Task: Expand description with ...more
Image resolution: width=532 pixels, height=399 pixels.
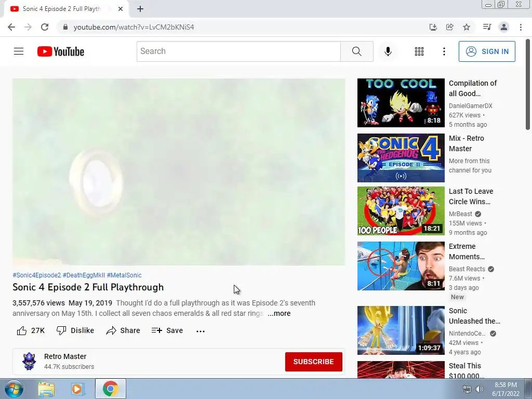Action: coord(279,313)
